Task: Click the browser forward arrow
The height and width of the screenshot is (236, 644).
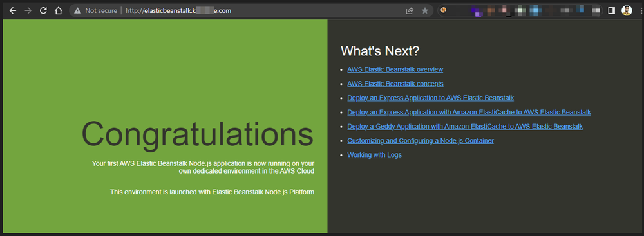Action: click(x=28, y=11)
